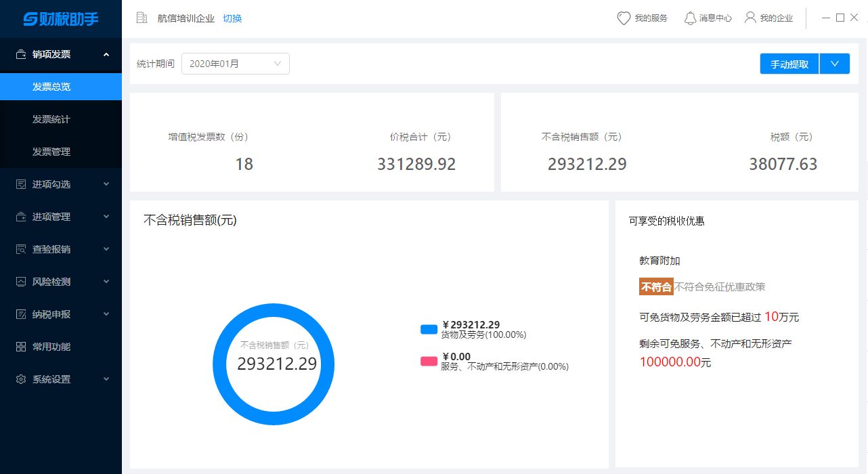Click the 切换 company link

point(232,18)
